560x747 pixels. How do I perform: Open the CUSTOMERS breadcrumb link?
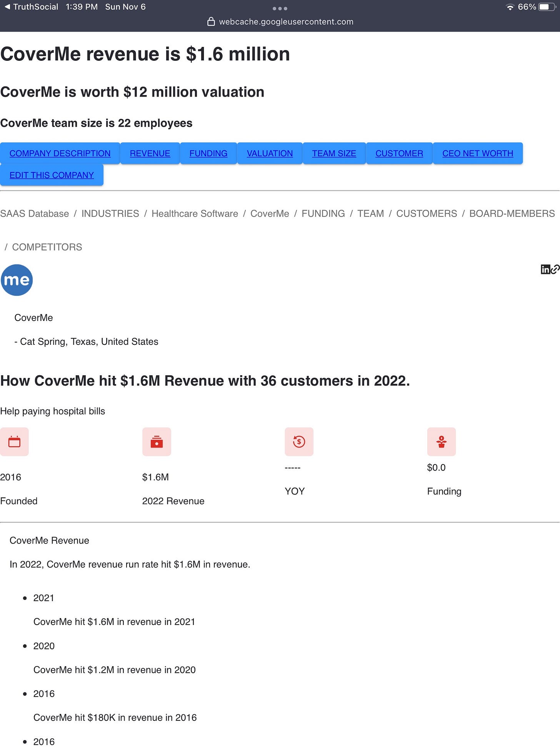(427, 214)
